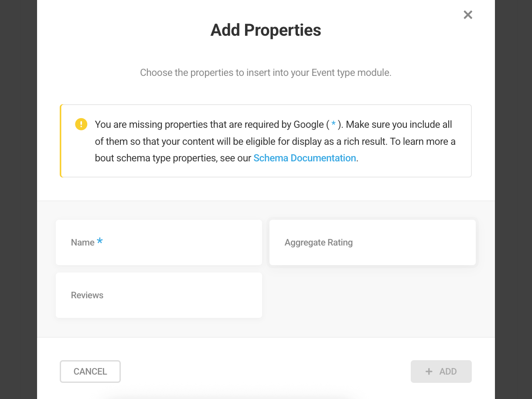Click the asterisk inside the warning message parentheses

[x=333, y=124]
